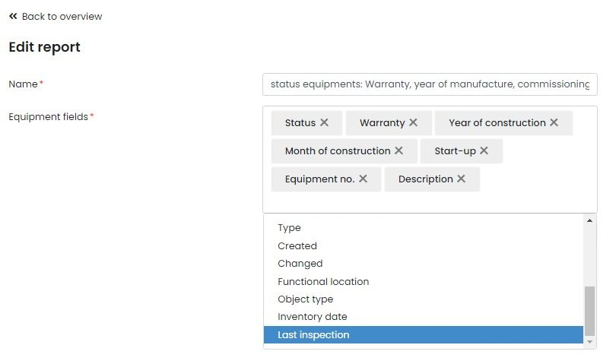
Task: Choose Object type from list
Action: [306, 299]
